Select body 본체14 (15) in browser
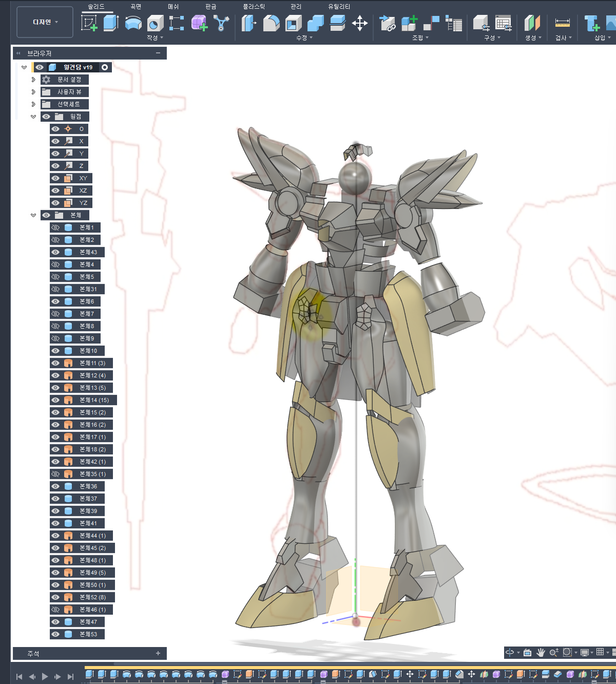Image resolution: width=616 pixels, height=684 pixels. coord(94,400)
